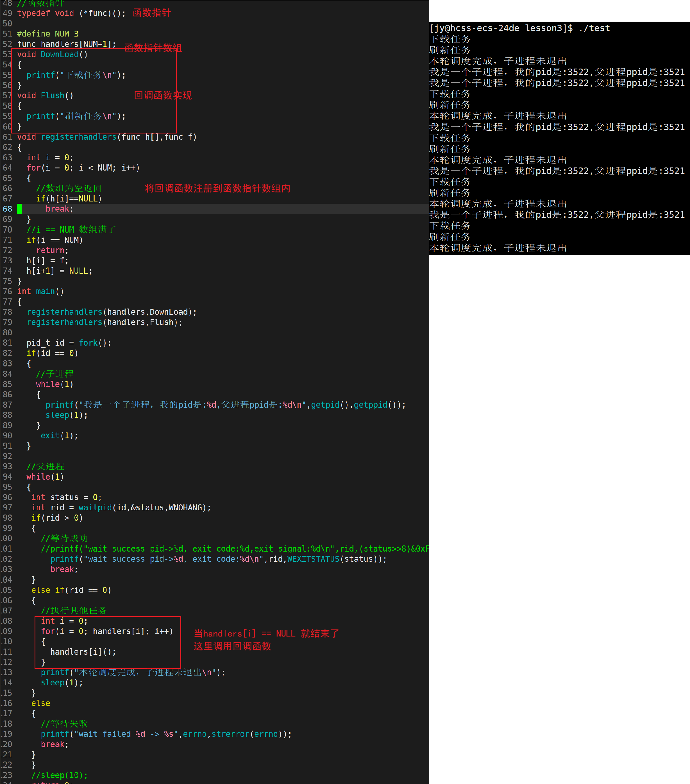
Task: Click the Flush function name definition
Action: click(x=53, y=96)
